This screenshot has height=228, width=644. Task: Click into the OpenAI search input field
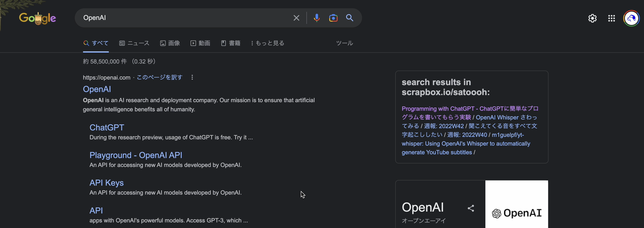click(x=185, y=18)
